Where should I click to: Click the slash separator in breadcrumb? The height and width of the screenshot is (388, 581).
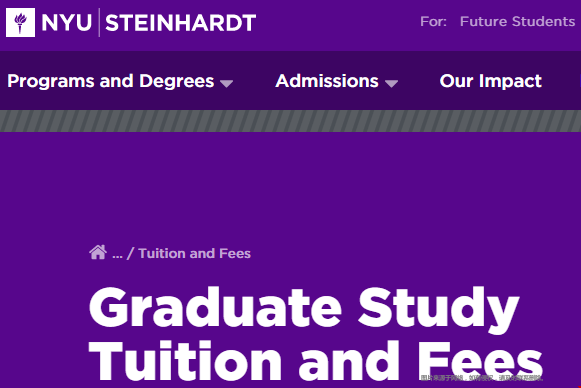[130, 253]
